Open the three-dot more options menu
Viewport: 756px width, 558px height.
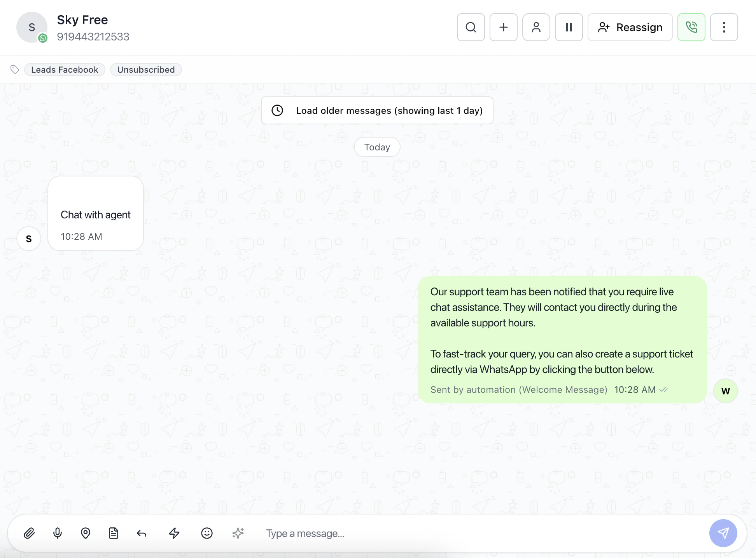tap(724, 27)
